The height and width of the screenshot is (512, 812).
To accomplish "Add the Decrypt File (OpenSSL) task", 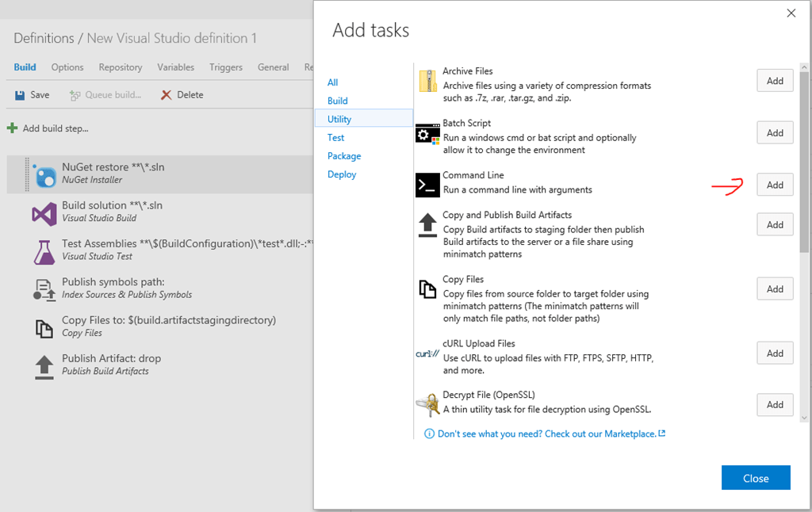I will [775, 405].
